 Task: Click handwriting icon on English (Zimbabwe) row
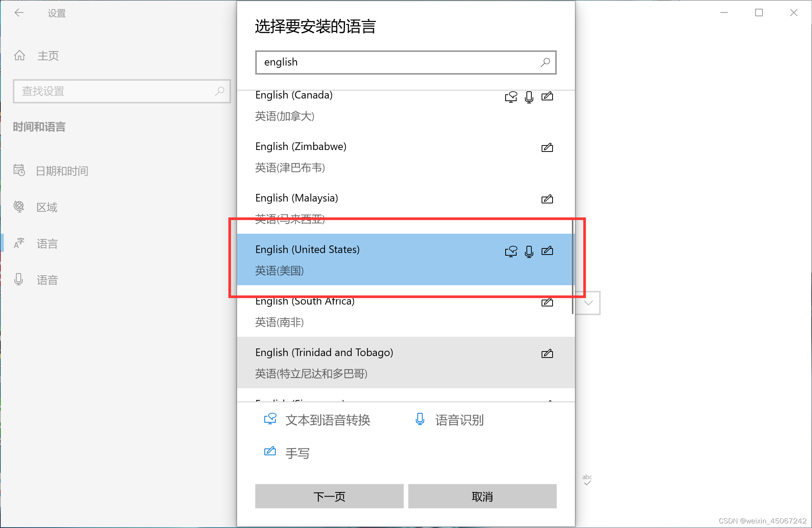[547, 147]
